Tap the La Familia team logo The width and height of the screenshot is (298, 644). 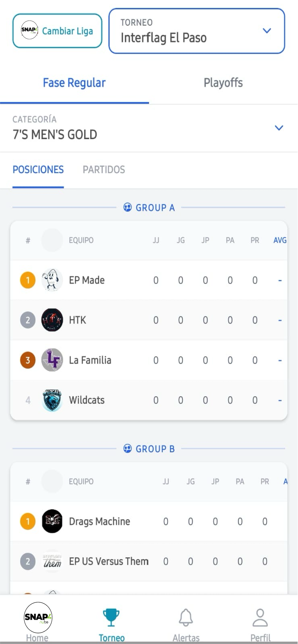[x=52, y=360]
